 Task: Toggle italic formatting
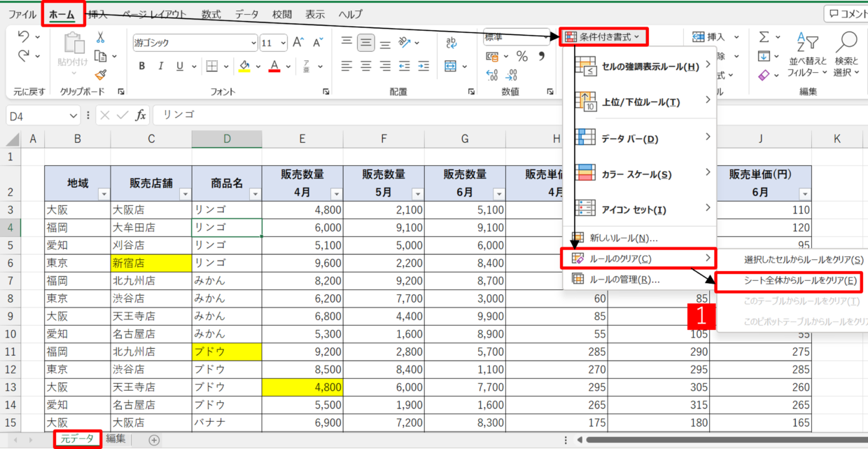pyautogui.click(x=161, y=67)
